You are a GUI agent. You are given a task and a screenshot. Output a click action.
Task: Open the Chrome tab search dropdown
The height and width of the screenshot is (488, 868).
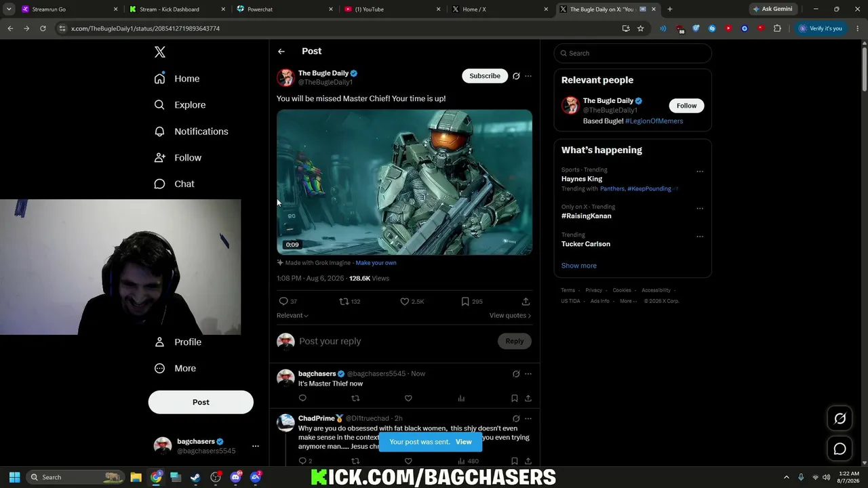pos(9,9)
